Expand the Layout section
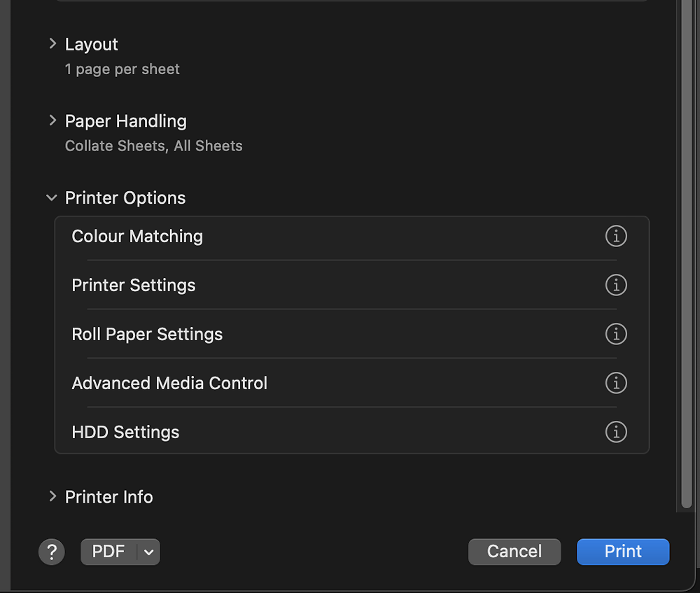700x593 pixels. coord(52,43)
